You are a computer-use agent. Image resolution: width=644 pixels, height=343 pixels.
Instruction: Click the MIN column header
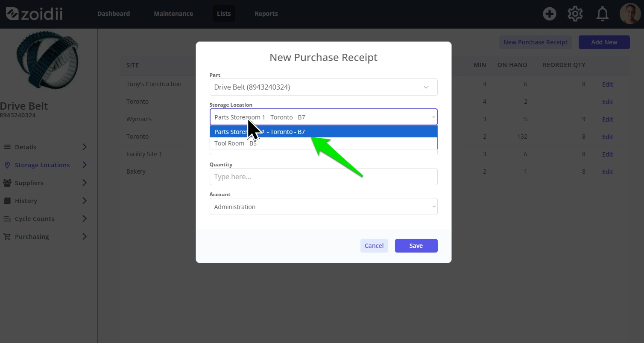click(480, 65)
